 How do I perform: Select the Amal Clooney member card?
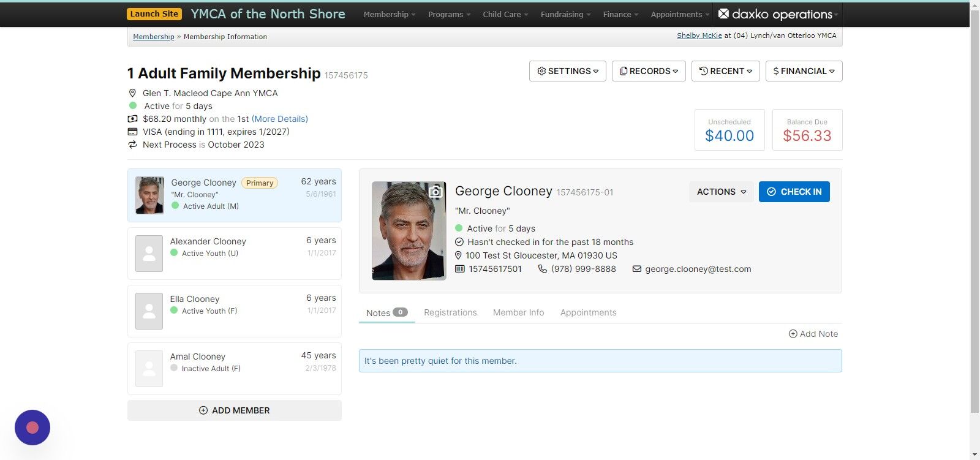(x=235, y=369)
